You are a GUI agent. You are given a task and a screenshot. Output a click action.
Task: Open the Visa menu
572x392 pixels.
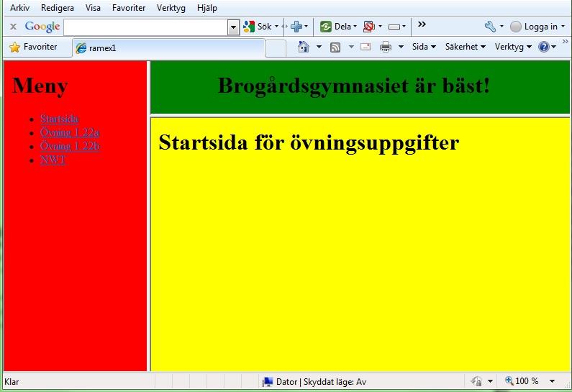click(x=93, y=8)
